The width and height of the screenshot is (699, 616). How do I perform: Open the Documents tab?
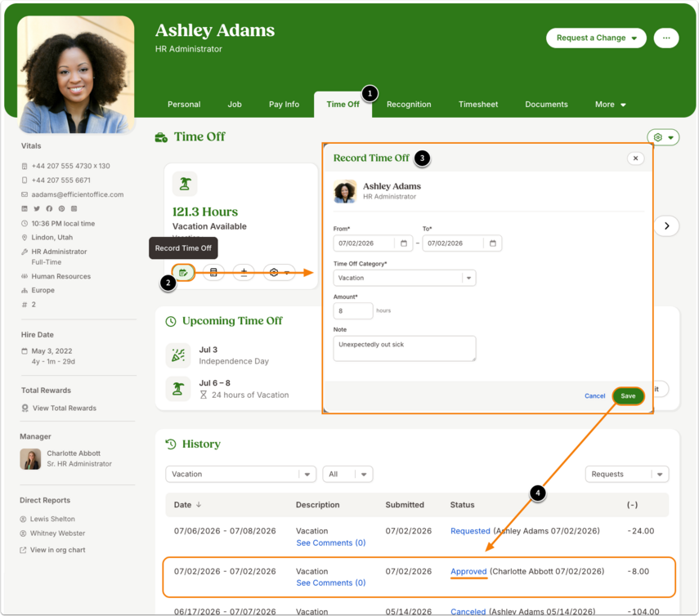546,105
